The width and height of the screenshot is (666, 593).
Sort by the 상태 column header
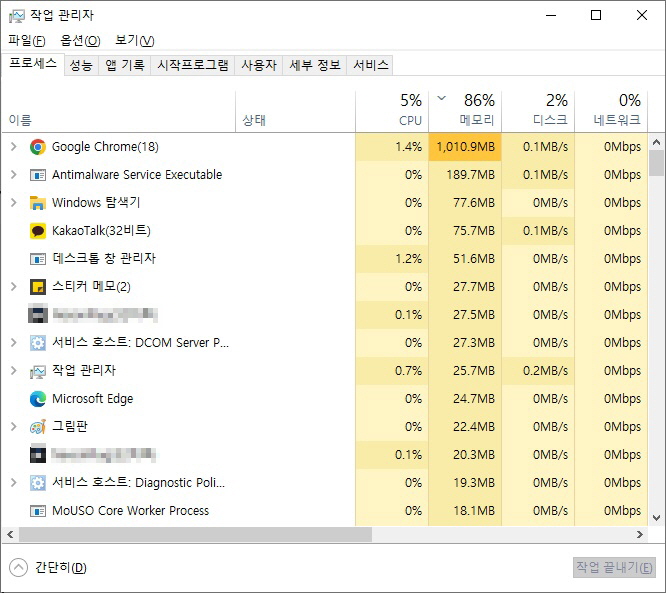point(295,111)
